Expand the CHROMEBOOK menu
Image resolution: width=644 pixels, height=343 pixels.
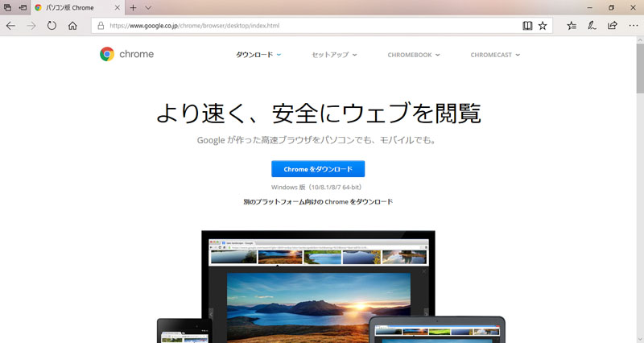(x=414, y=55)
